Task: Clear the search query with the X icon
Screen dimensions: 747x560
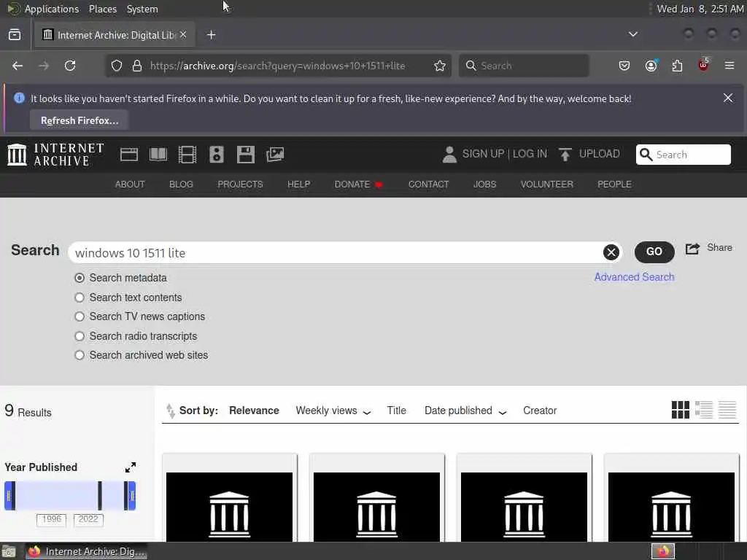Action: click(611, 252)
